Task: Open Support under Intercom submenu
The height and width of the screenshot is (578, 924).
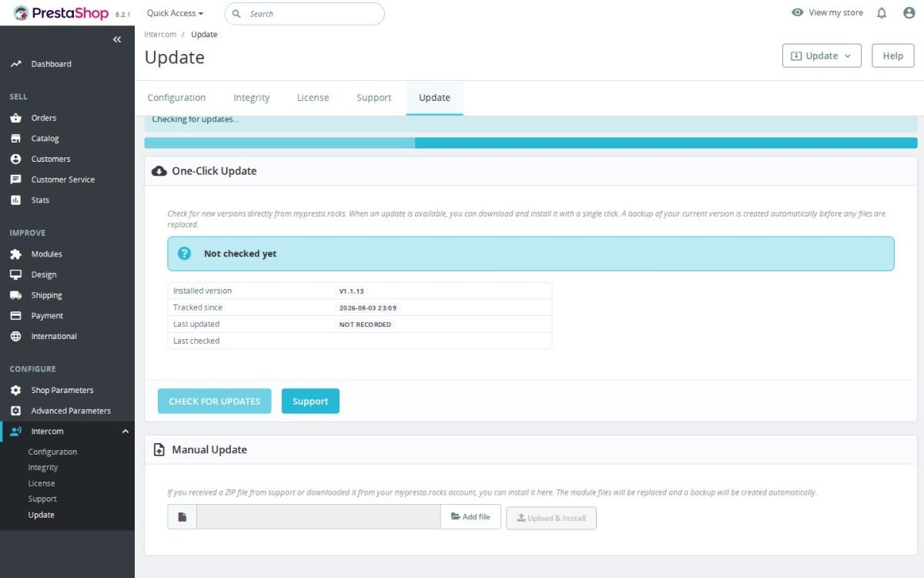Action: (42, 499)
